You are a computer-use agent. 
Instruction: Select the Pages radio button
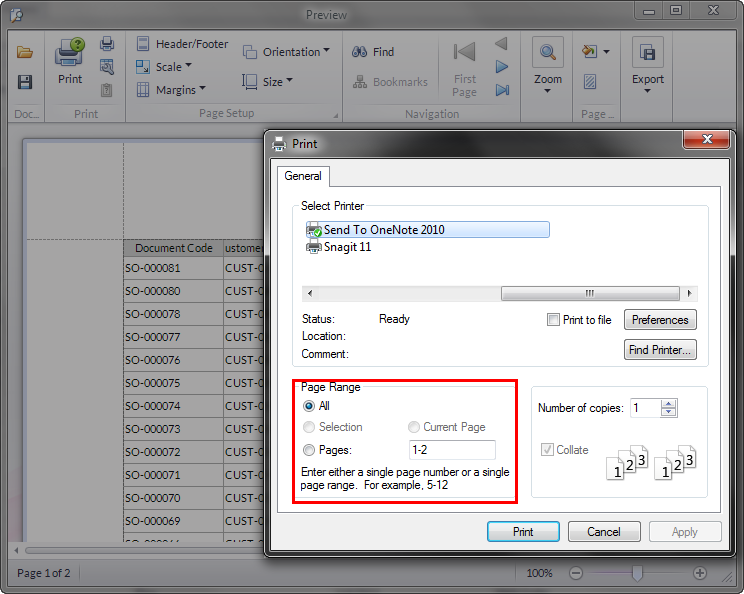point(309,450)
